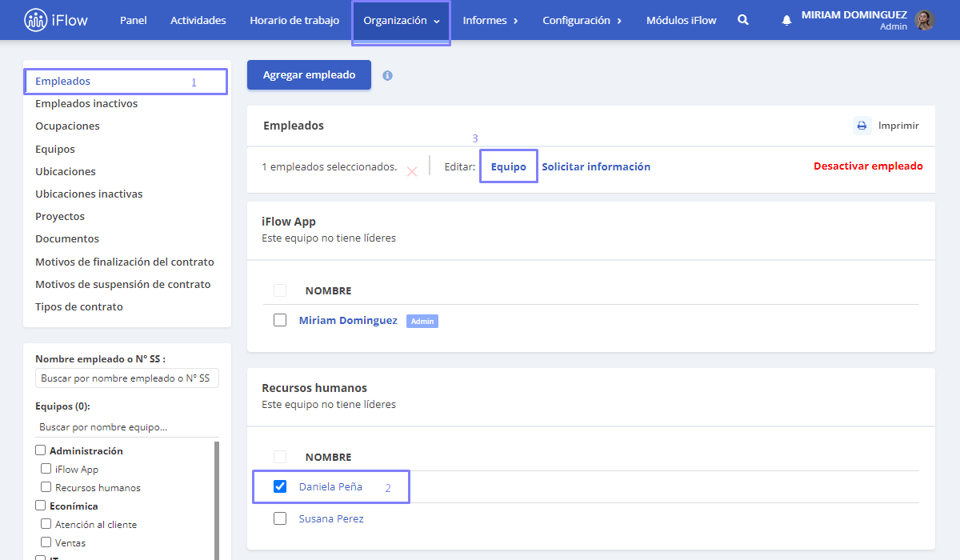Screen dimensions: 960x560
Task: Click the printer icon next to Imprimir
Action: [862, 126]
